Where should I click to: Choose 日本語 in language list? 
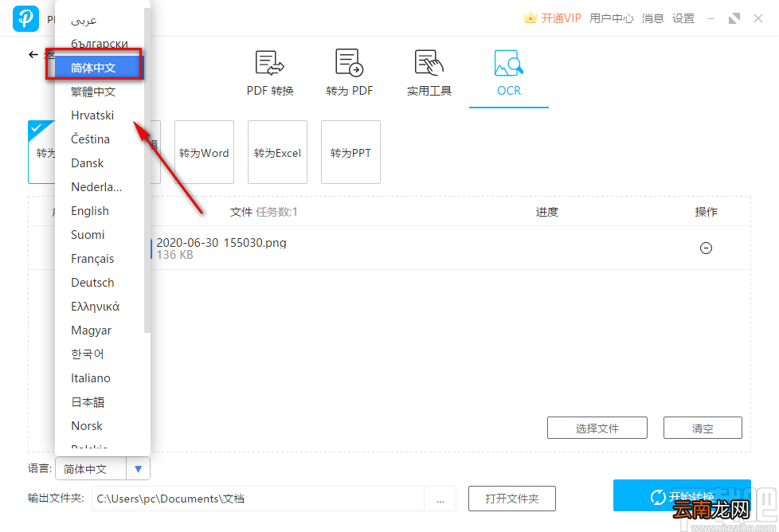[100, 402]
